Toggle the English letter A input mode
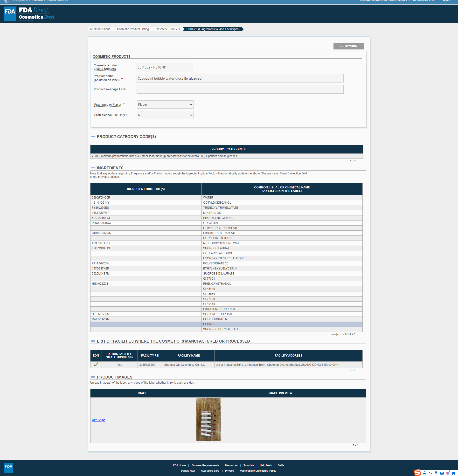The image size is (458, 476). (424, 473)
